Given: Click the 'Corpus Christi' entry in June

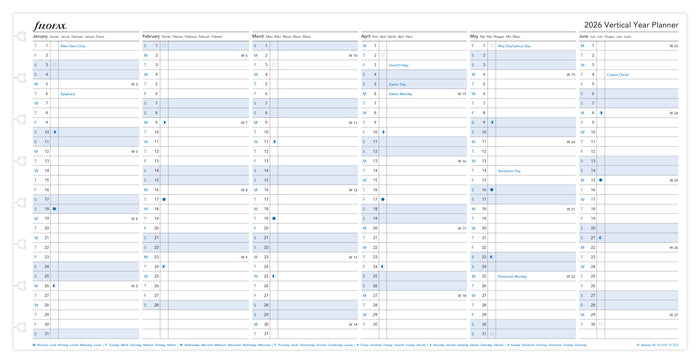Looking at the screenshot, I should click(x=618, y=75).
